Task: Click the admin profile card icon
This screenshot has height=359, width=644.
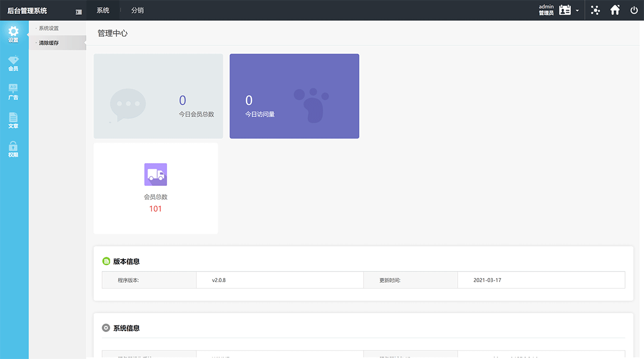Action: click(x=565, y=10)
